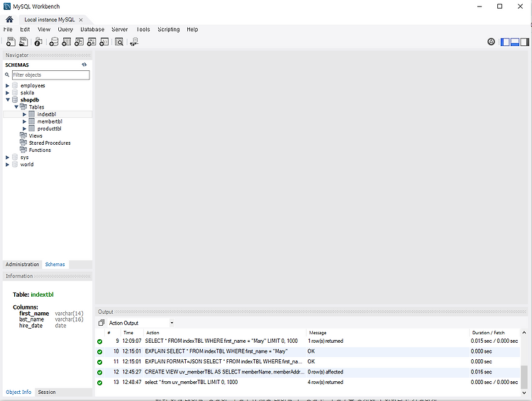The image size is (532, 401).
Task: Search table data icon
Action: pyautogui.click(x=119, y=42)
